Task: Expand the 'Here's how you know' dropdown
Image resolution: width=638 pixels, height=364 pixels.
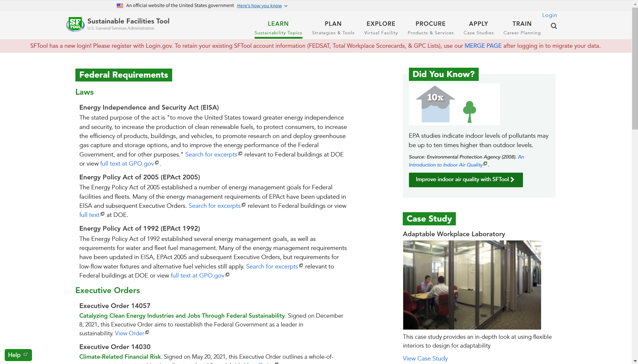Action: point(263,6)
